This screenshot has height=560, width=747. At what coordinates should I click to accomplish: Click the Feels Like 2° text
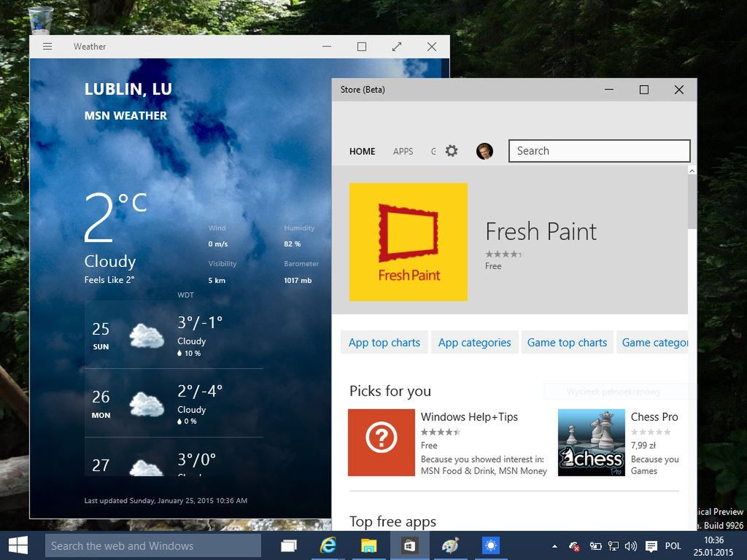point(109,280)
